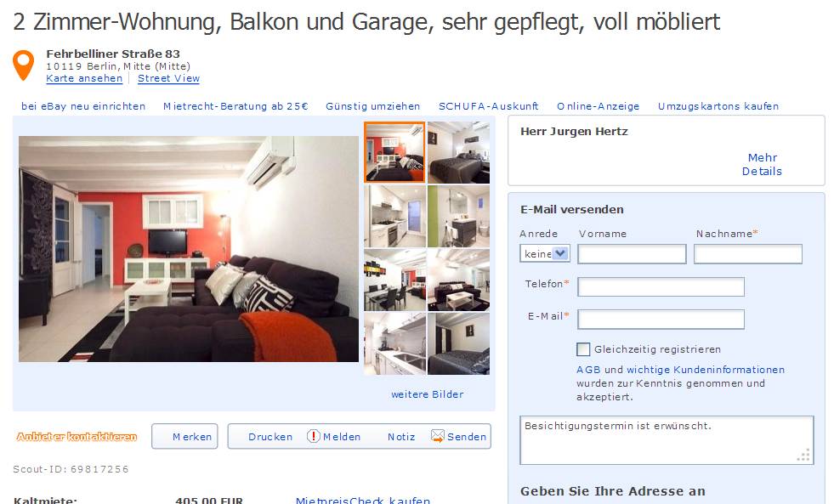Focus the Telefon input field
Viewport: 834px width, 504px height.
pos(661,287)
